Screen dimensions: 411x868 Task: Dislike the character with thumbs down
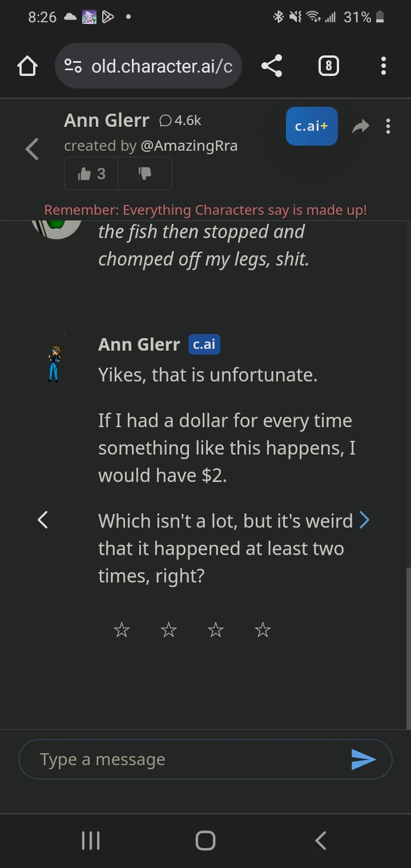point(145,174)
